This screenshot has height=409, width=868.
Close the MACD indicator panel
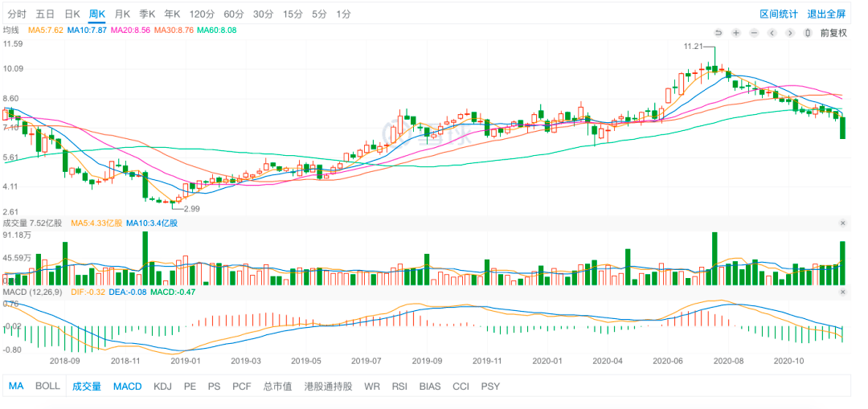(843, 292)
